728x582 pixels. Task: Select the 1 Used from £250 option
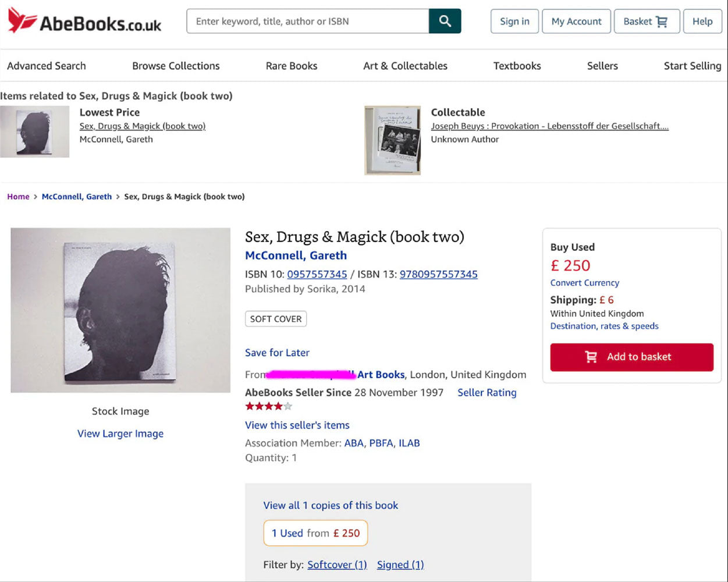315,533
